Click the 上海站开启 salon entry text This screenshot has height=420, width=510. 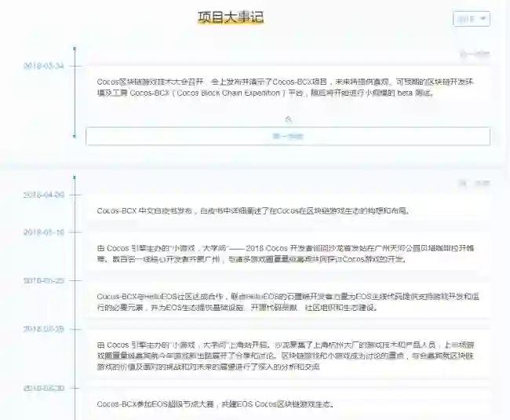pos(286,356)
